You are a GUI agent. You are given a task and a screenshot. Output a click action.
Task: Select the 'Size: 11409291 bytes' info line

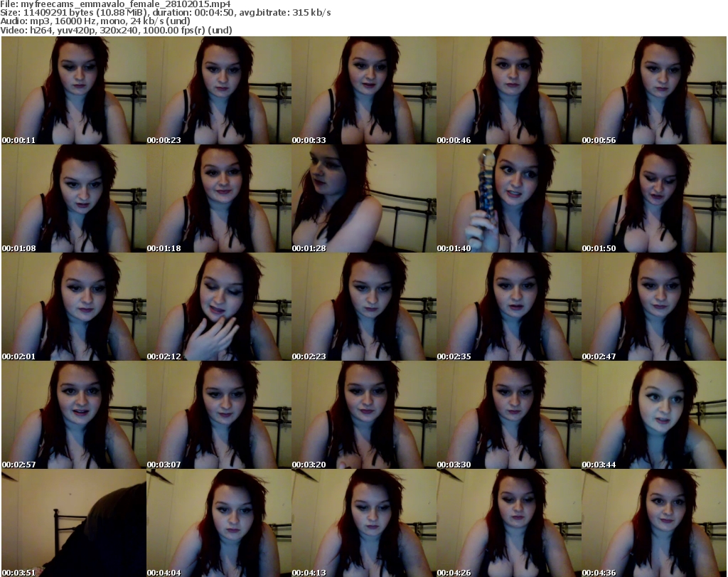click(165, 13)
